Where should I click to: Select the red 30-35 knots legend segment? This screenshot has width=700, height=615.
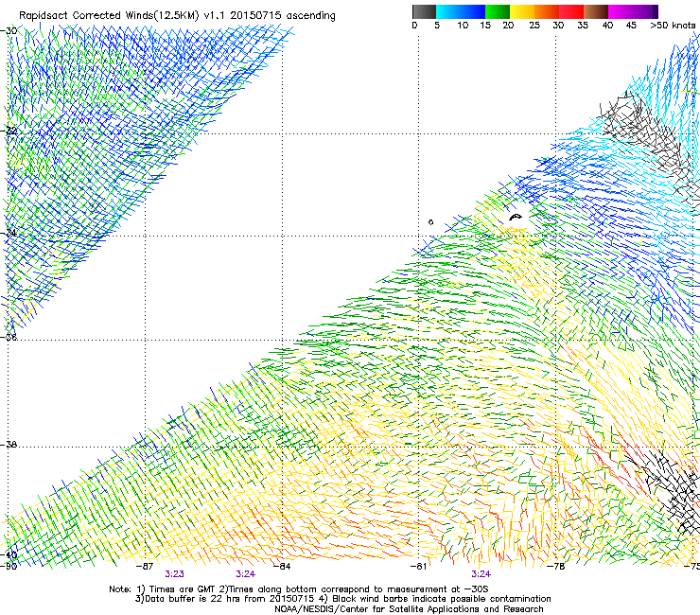click(x=571, y=11)
